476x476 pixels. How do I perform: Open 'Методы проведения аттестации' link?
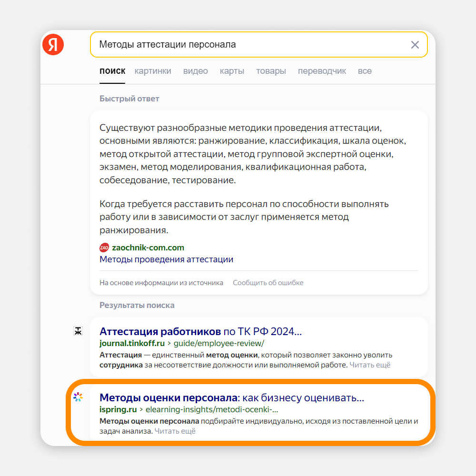(x=166, y=259)
